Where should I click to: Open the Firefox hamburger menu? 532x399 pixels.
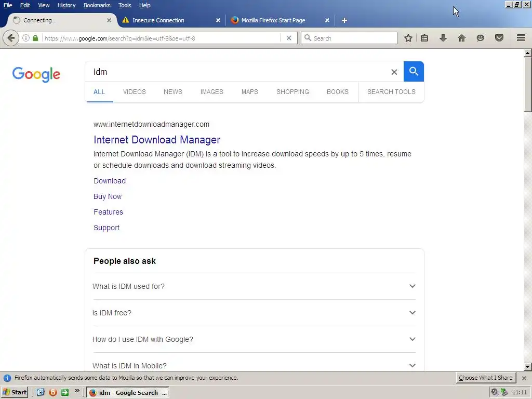click(x=521, y=38)
